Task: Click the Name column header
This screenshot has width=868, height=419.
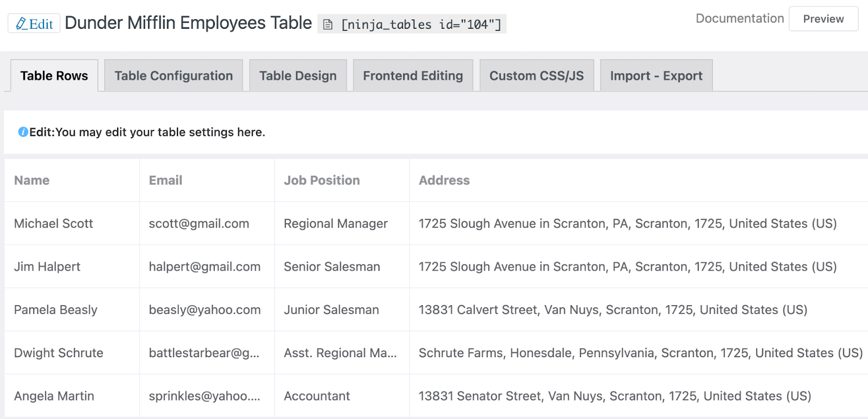Action: pos(32,181)
